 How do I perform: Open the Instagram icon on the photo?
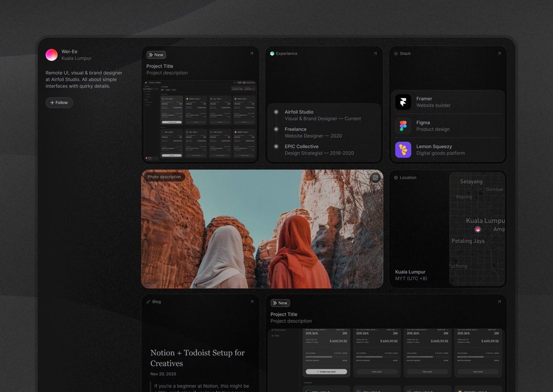coord(375,178)
